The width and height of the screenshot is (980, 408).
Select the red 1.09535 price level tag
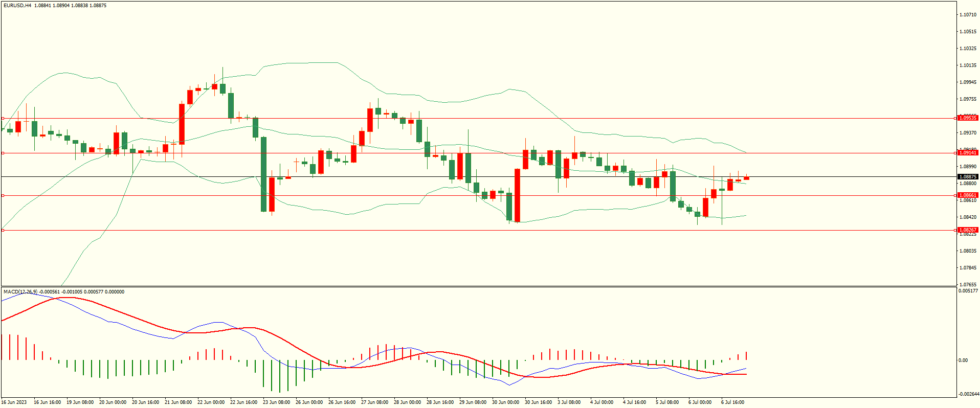pos(968,118)
